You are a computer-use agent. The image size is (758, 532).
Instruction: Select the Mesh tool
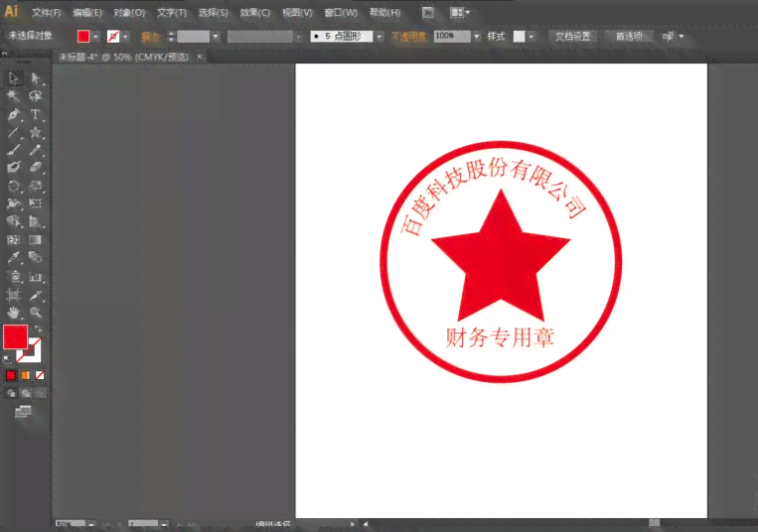coord(14,240)
